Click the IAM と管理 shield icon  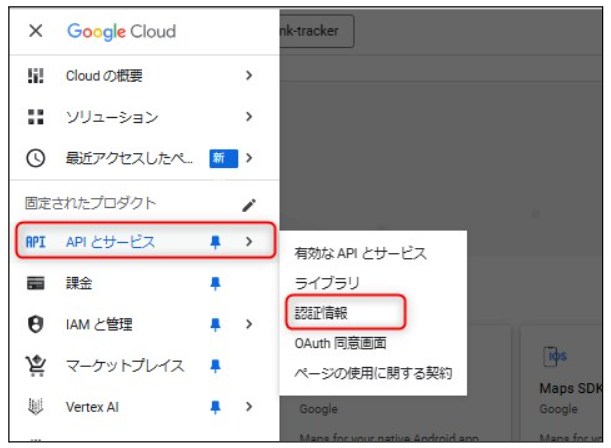coord(35,324)
